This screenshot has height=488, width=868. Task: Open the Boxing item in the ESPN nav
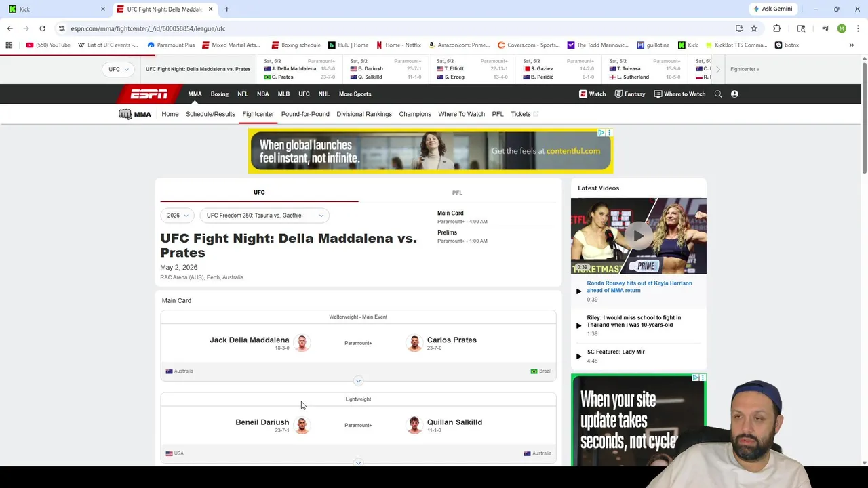pos(220,94)
